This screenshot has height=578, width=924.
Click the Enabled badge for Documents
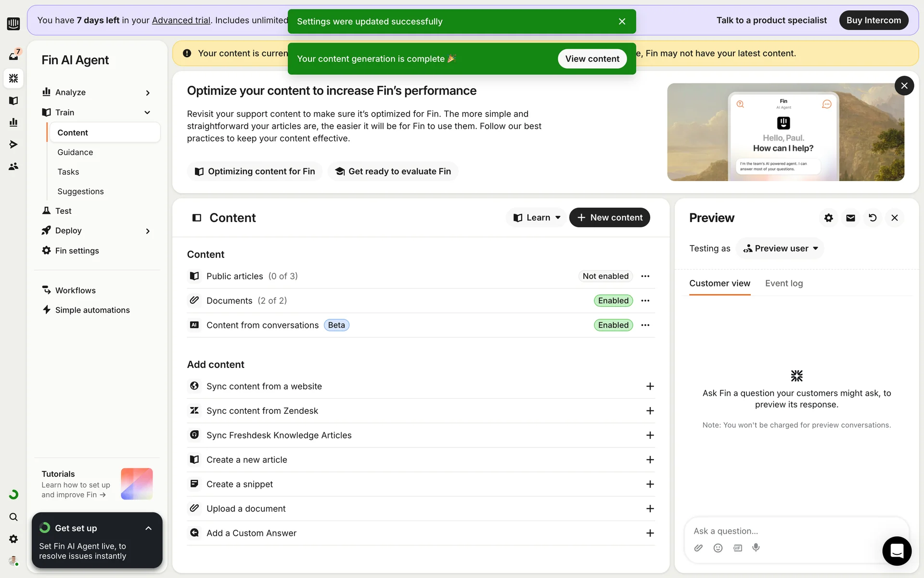613,301
